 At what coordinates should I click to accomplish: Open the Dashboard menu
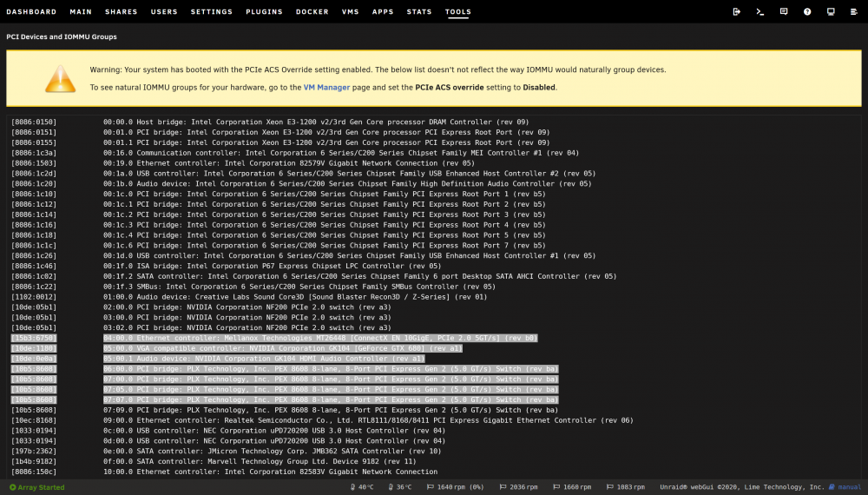click(31, 11)
